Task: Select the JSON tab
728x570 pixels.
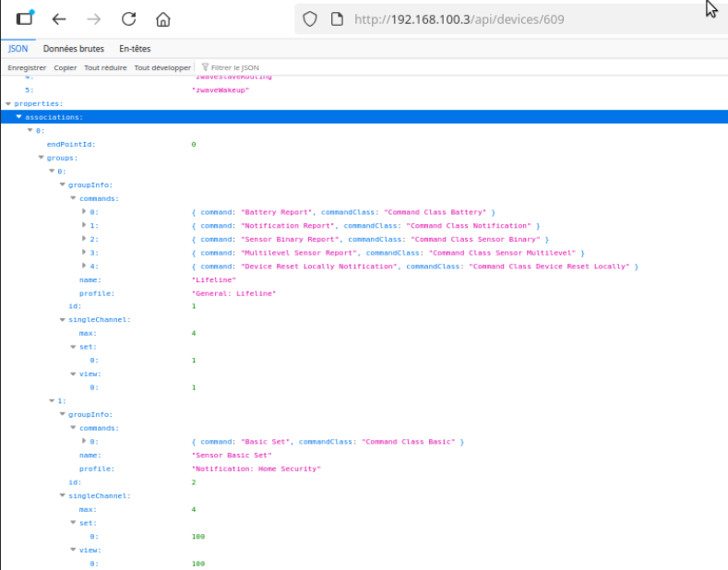Action: point(18,49)
